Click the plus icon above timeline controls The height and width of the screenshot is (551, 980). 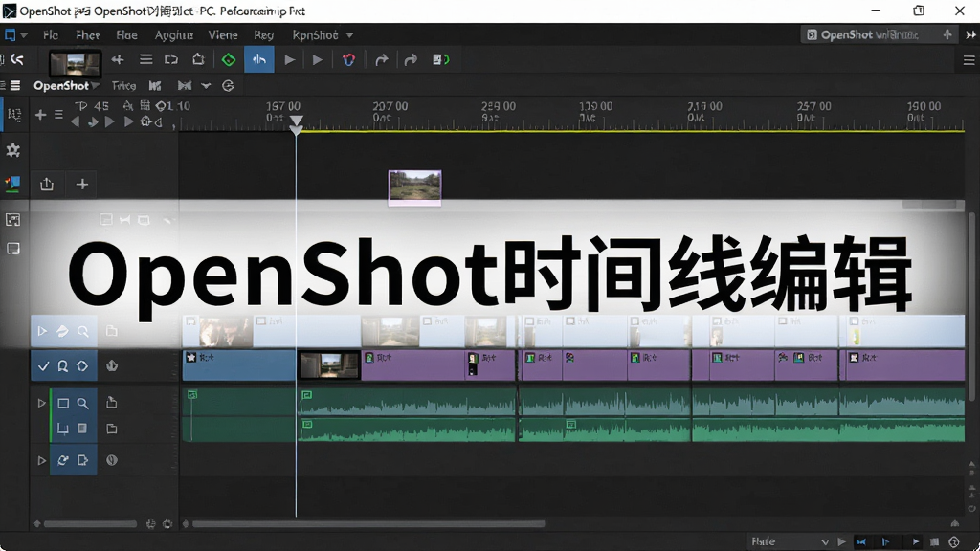[x=40, y=115]
